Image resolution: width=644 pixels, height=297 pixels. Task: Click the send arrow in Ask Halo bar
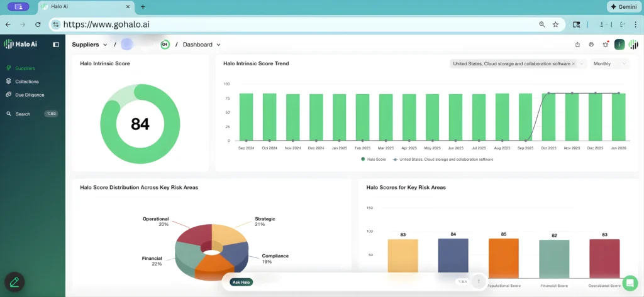tap(478, 282)
